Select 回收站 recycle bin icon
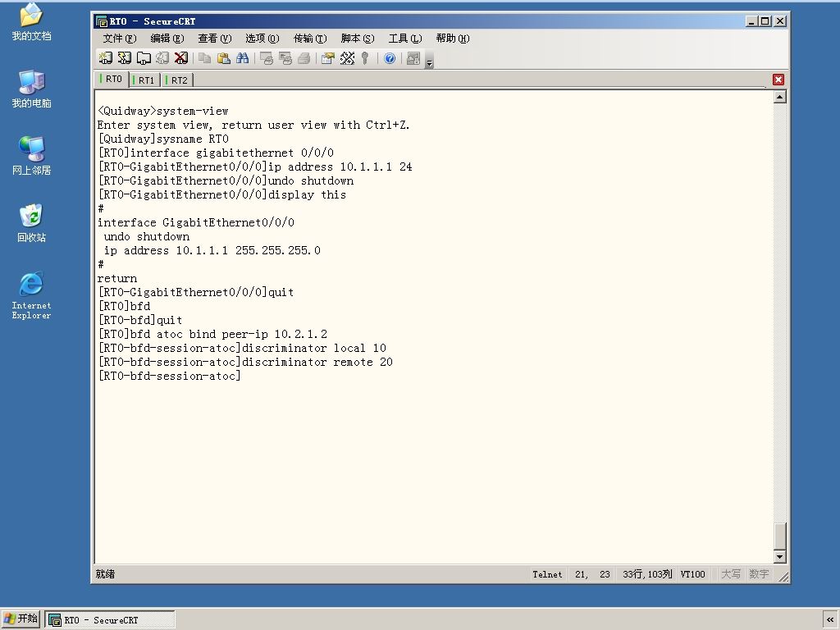Image resolution: width=840 pixels, height=630 pixels. pyautogui.click(x=32, y=223)
